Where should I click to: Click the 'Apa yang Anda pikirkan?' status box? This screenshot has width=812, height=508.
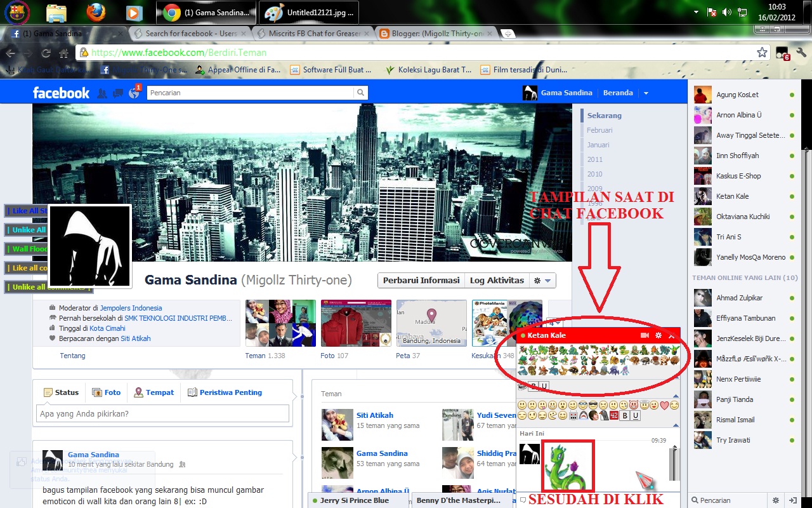click(163, 414)
